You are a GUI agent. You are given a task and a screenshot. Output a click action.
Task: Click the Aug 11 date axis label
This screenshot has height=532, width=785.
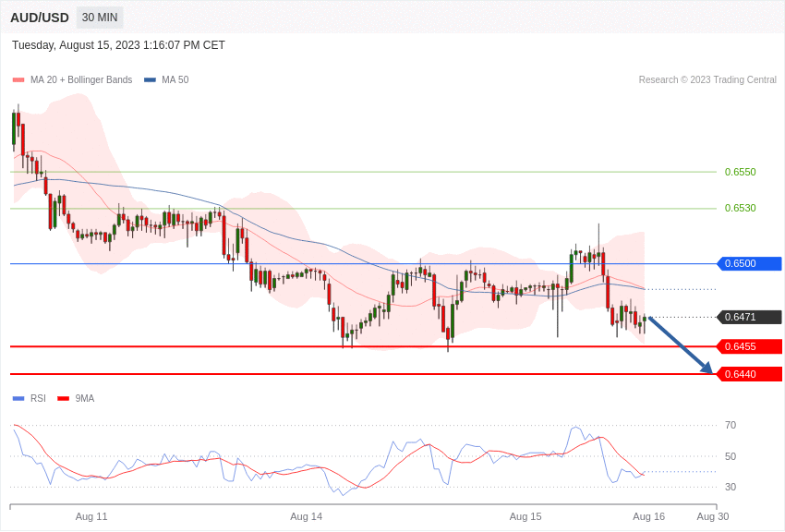[91, 516]
